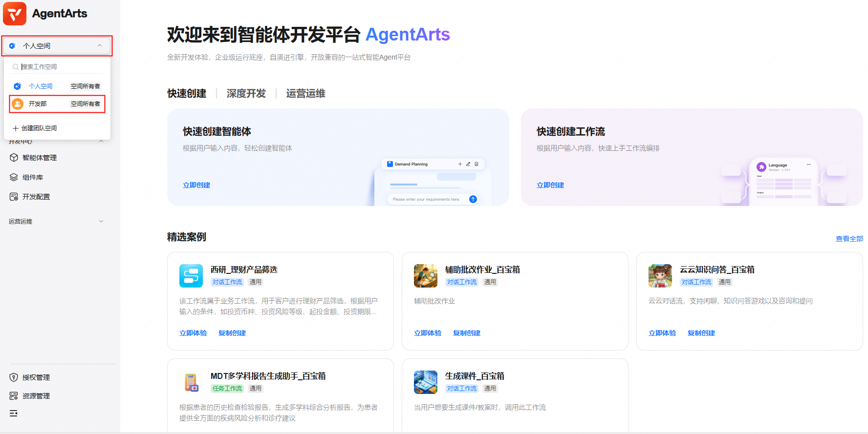Click the AgentArts logo icon
Screen dimensions: 868x434
coord(15,13)
